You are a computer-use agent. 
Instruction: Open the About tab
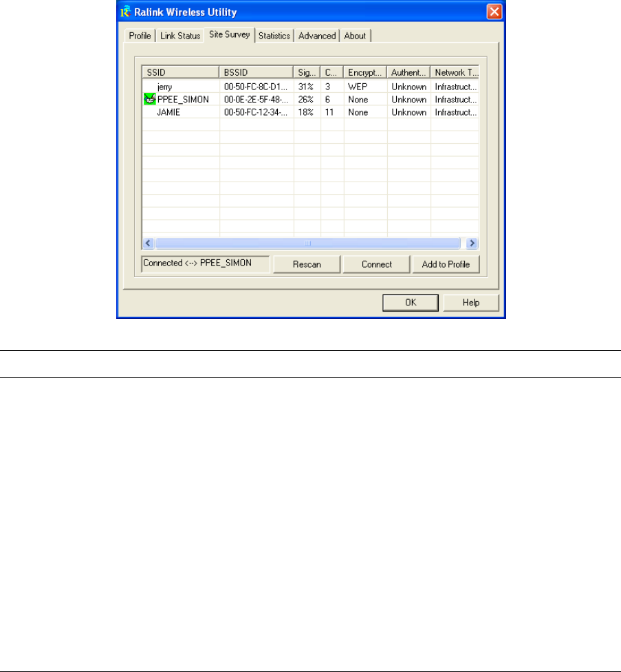pyautogui.click(x=355, y=36)
